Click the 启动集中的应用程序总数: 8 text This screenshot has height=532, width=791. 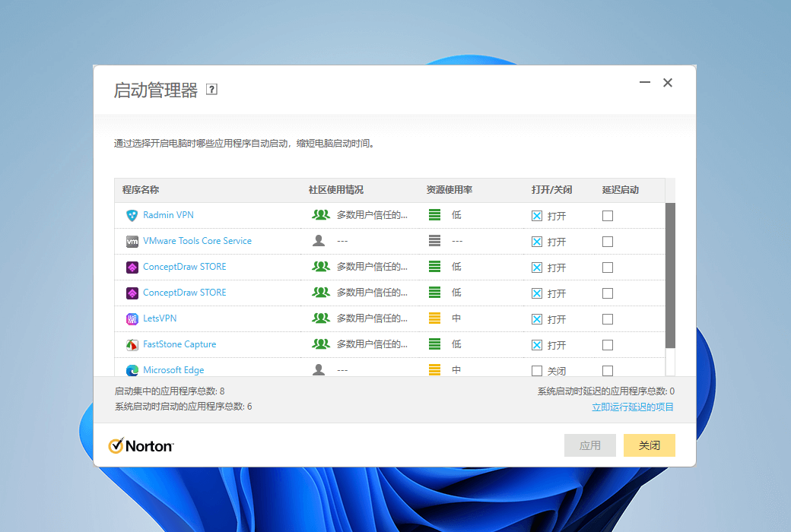(x=170, y=391)
